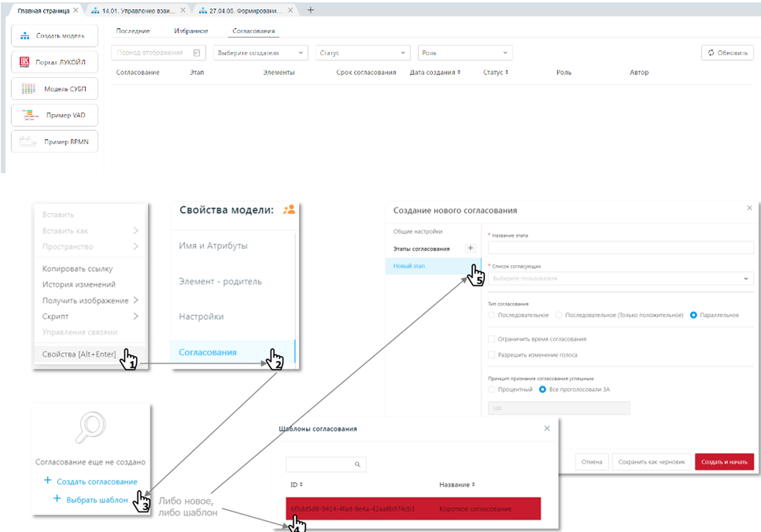Select Последовательное radio option
Viewport: 761px width, 532px height.
pyautogui.click(x=492, y=315)
